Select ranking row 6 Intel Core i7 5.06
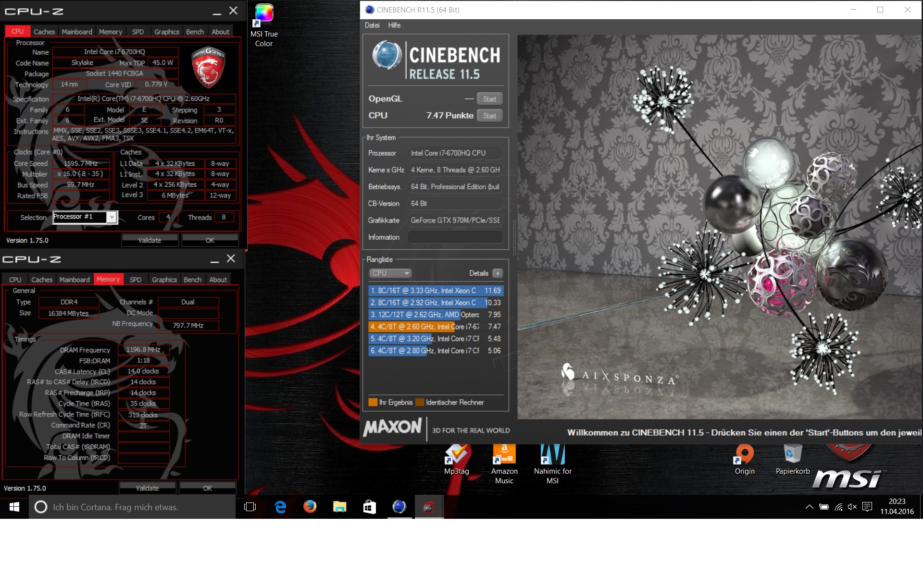This screenshot has width=923, height=588. [436, 351]
